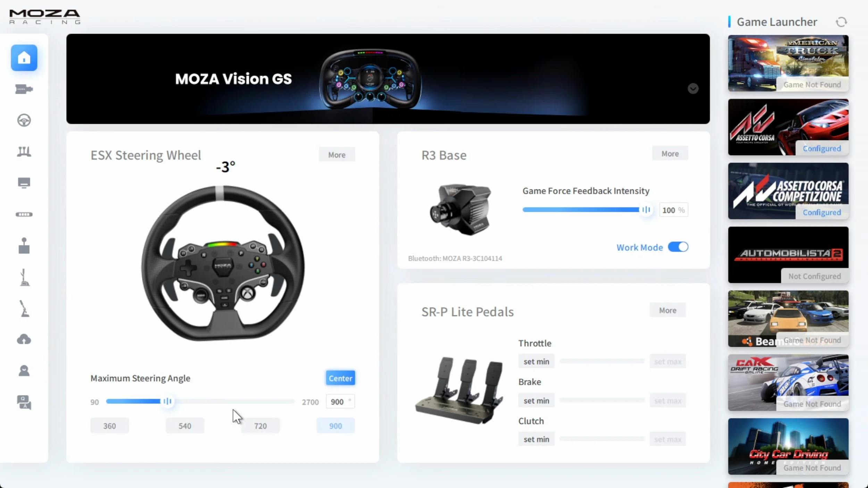Center the steering wheel
The width and height of the screenshot is (868, 488).
pos(340,378)
